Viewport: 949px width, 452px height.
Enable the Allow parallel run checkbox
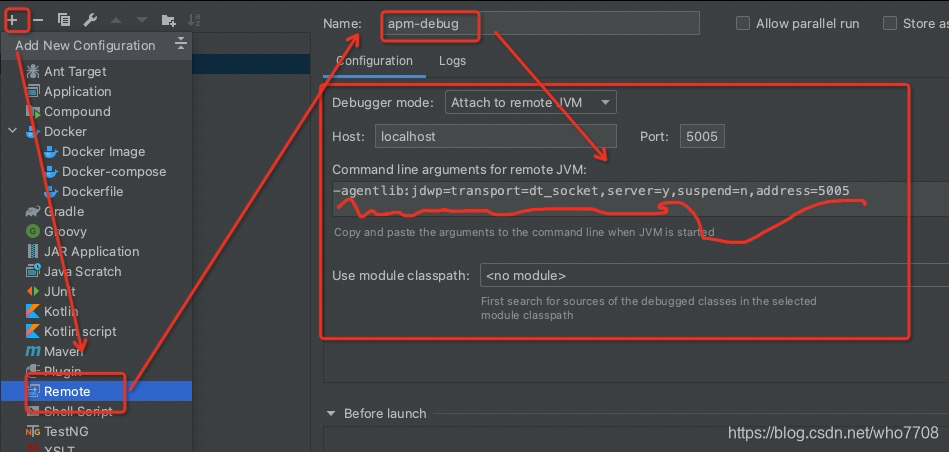click(743, 24)
